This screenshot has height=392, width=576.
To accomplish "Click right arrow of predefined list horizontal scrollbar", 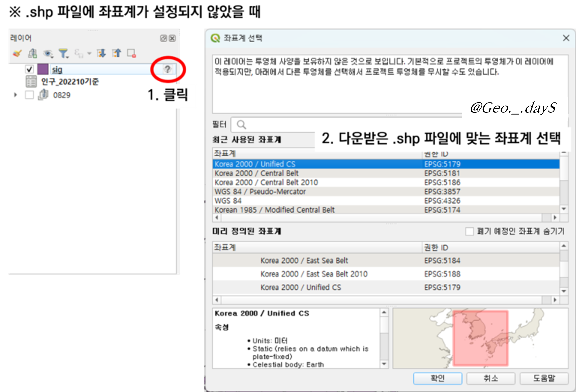I will point(555,300).
